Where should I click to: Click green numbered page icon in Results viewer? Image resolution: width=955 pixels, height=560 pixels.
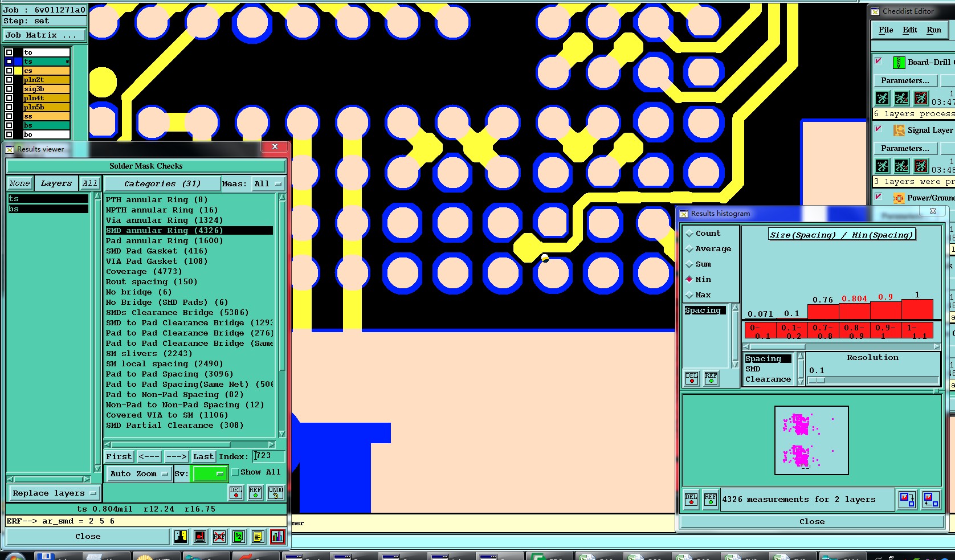click(239, 537)
